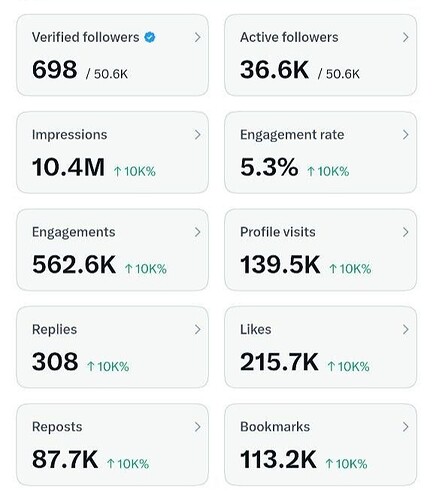Click the Engagements card chevron icon
433x500 pixels.
coord(198,232)
